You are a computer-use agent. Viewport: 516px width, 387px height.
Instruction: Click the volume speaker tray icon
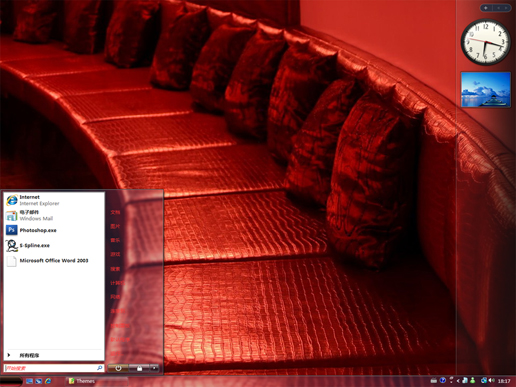point(492,380)
